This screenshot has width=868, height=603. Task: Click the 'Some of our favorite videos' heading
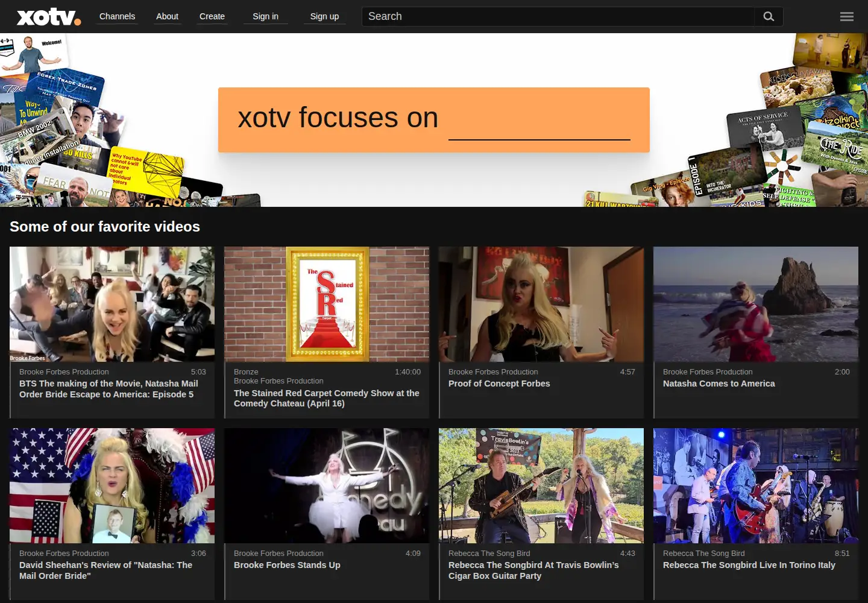coord(105,227)
